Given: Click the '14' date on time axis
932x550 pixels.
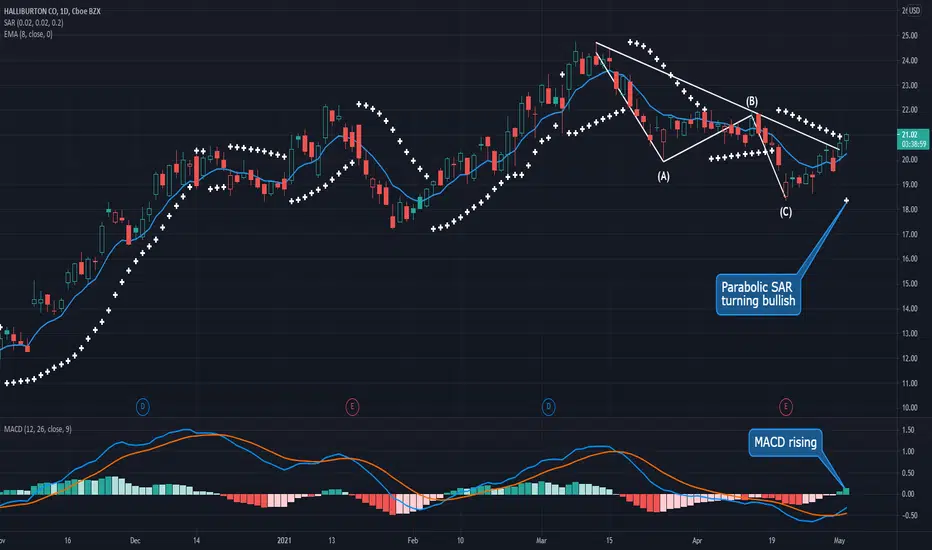Looking at the screenshot, I should 196,540.
